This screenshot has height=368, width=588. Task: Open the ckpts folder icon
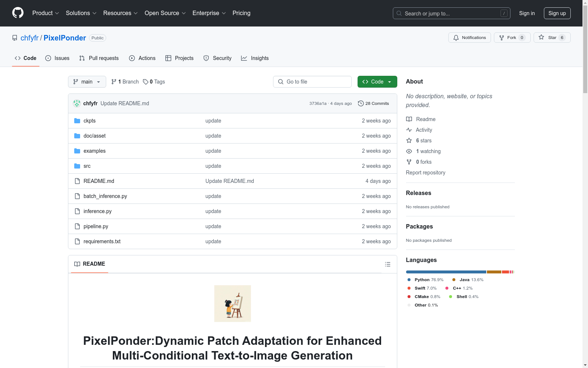(77, 121)
